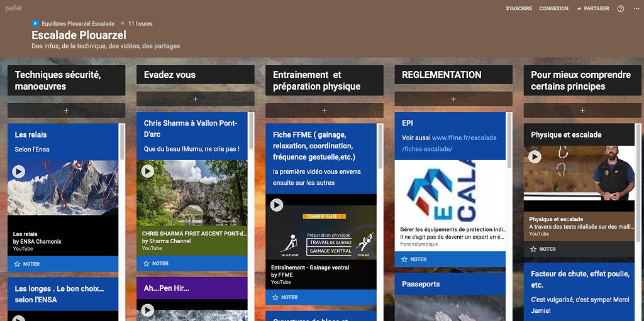Play the Ah...Pen Hir video

[147, 310]
